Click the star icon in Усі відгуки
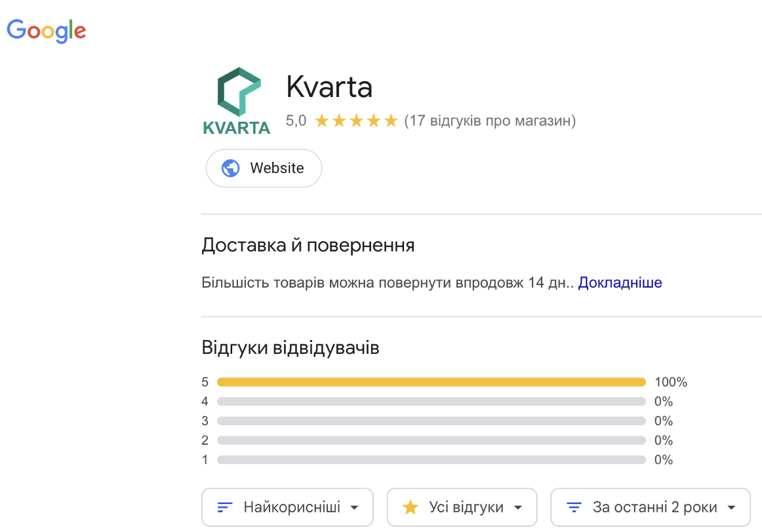Image resolution: width=762 pixels, height=532 pixels. (x=410, y=507)
